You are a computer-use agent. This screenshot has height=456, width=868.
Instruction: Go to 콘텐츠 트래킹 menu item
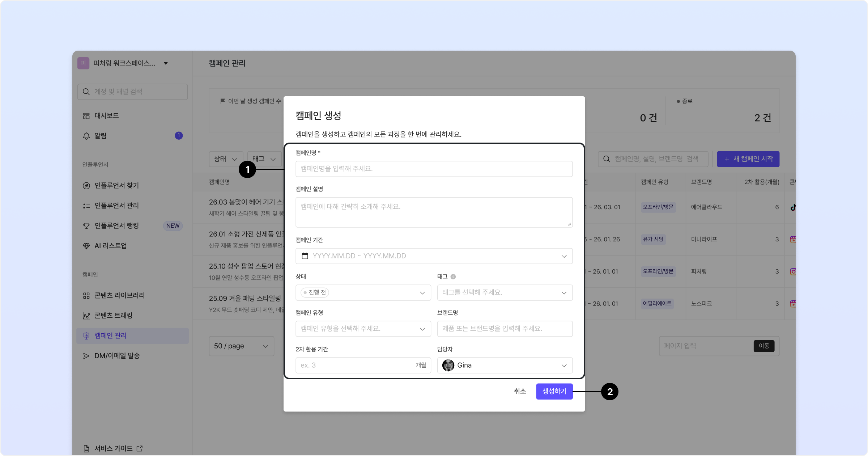113,316
